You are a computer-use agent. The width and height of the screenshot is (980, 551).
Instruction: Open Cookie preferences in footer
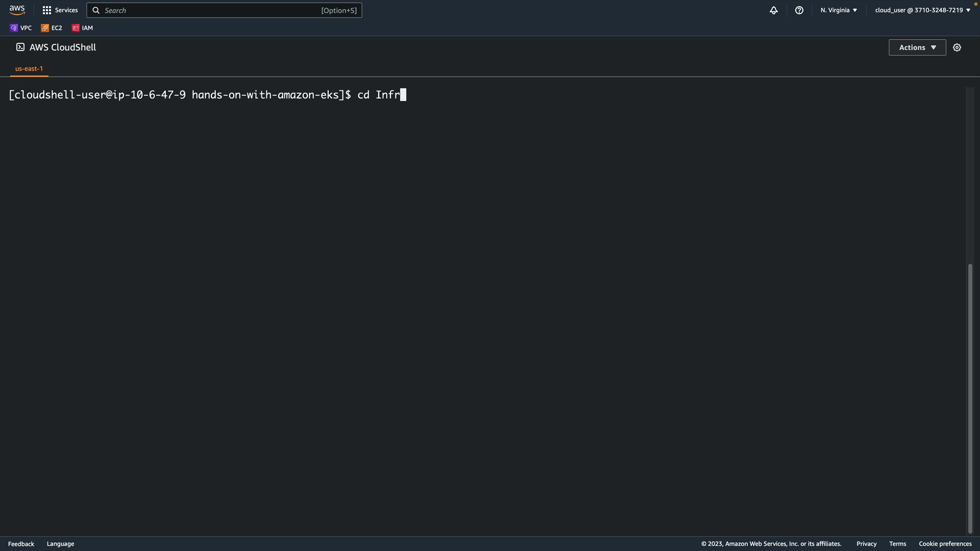coord(945,544)
